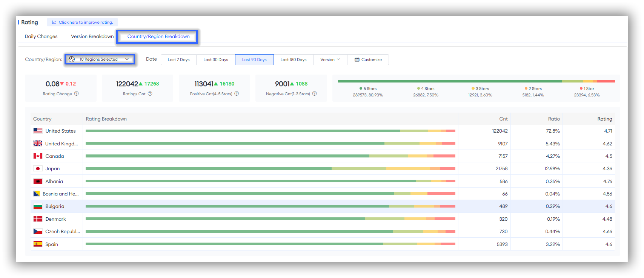Click the 4 Stars legend label

coord(428,89)
